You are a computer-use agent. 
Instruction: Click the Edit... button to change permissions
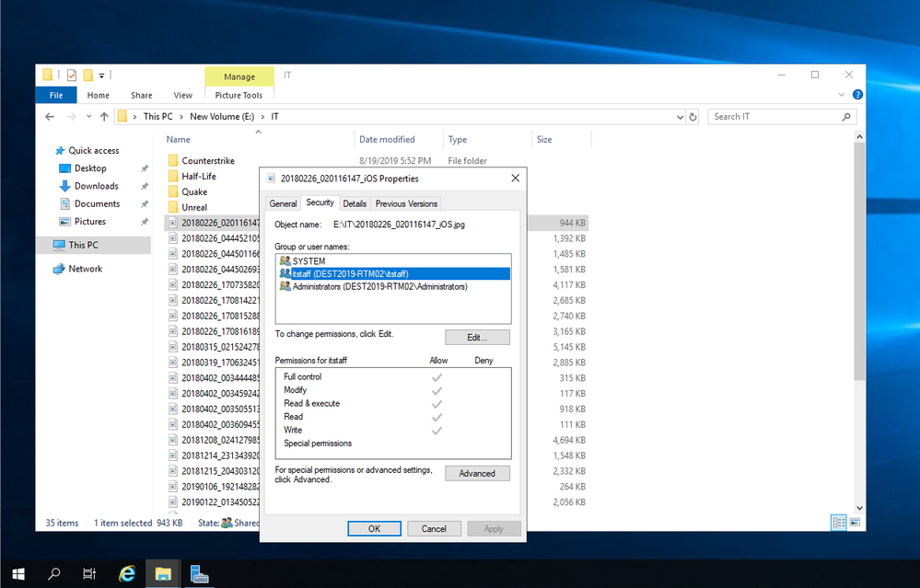point(477,337)
